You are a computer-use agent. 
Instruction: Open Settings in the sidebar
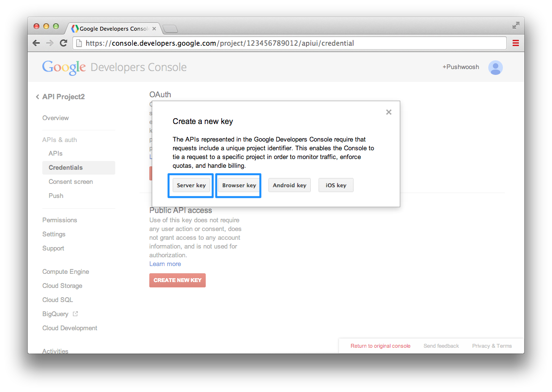point(54,234)
